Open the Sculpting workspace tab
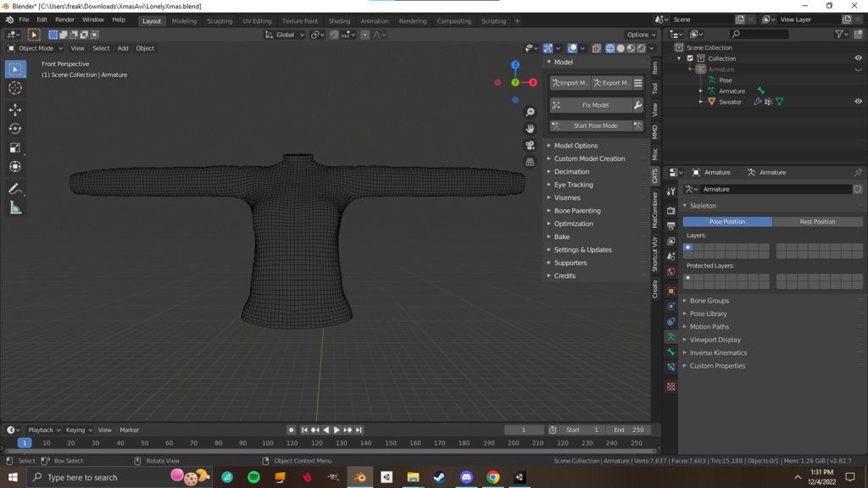868x488 pixels. tap(220, 21)
